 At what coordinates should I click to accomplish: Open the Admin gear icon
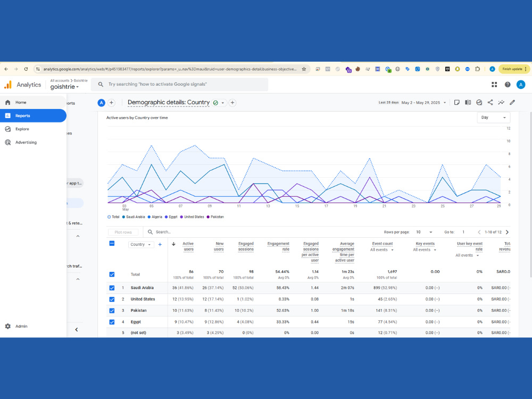pos(8,326)
